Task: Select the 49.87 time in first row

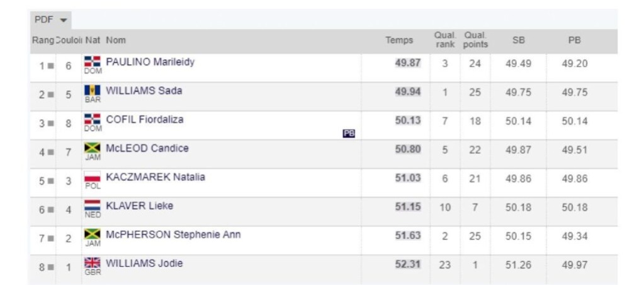Action: 408,63
